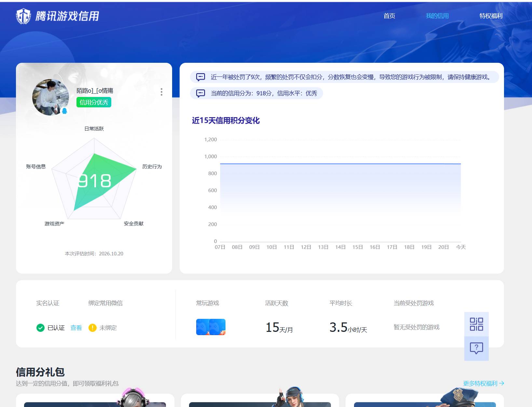
Task: Click the 918 score in radar chart
Action: coord(95,181)
